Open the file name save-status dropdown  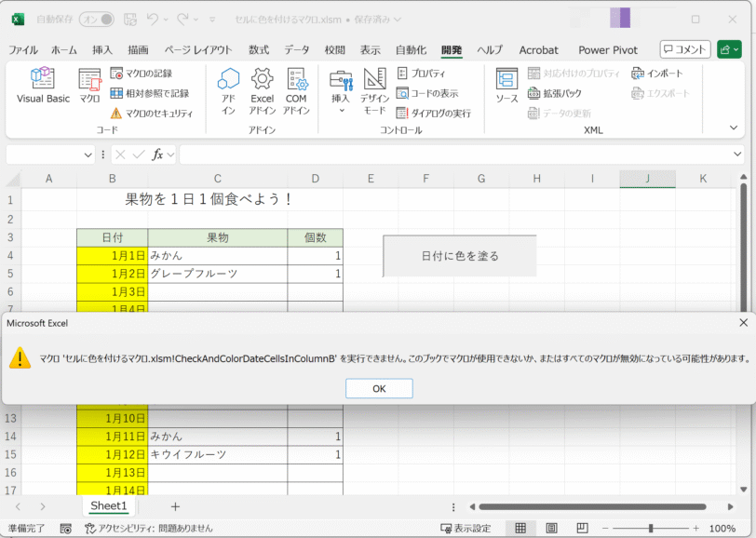398,20
